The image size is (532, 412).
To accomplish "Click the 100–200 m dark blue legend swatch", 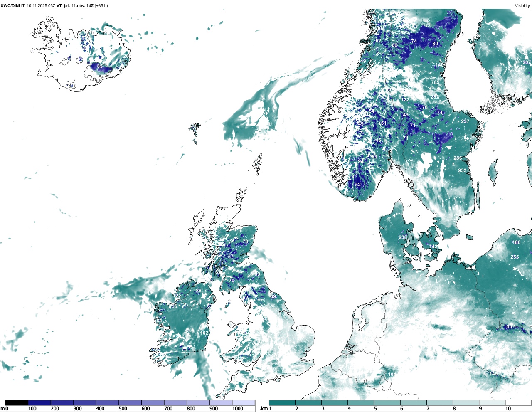I will coord(39,402).
